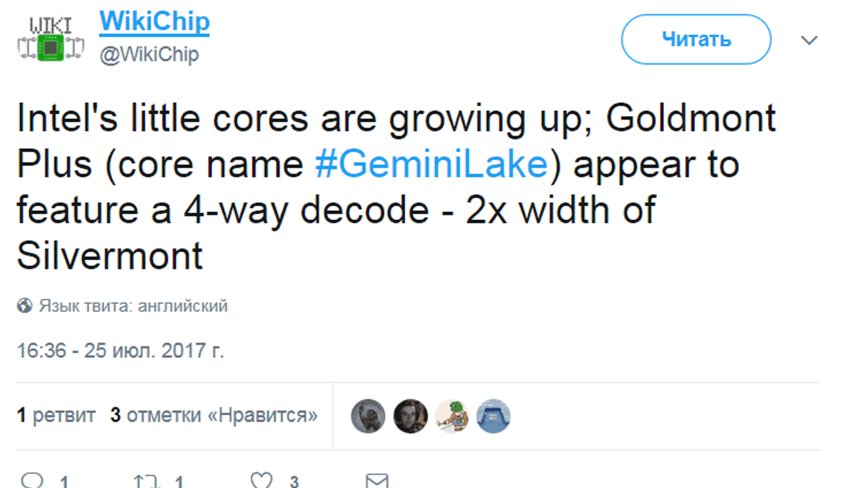Click the retweet arrows icon
868x488 pixels.
[146, 481]
